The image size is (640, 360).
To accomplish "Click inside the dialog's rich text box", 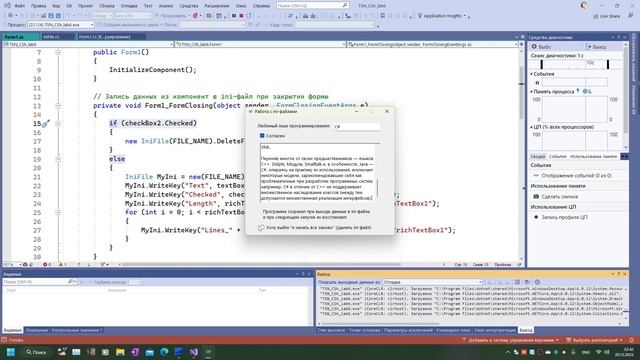I will [x=318, y=172].
